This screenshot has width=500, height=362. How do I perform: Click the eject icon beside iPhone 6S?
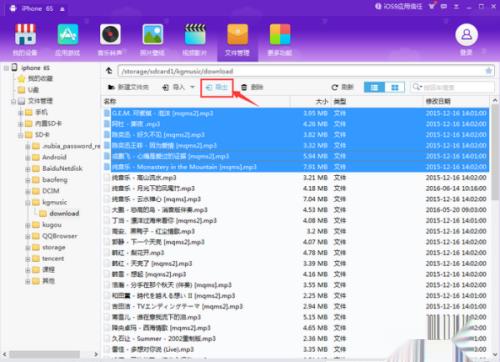62,9
